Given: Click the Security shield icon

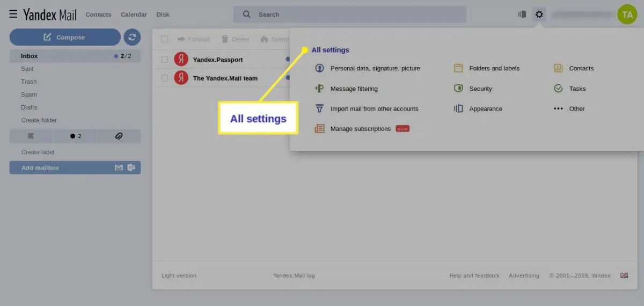Looking at the screenshot, I should point(458,89).
